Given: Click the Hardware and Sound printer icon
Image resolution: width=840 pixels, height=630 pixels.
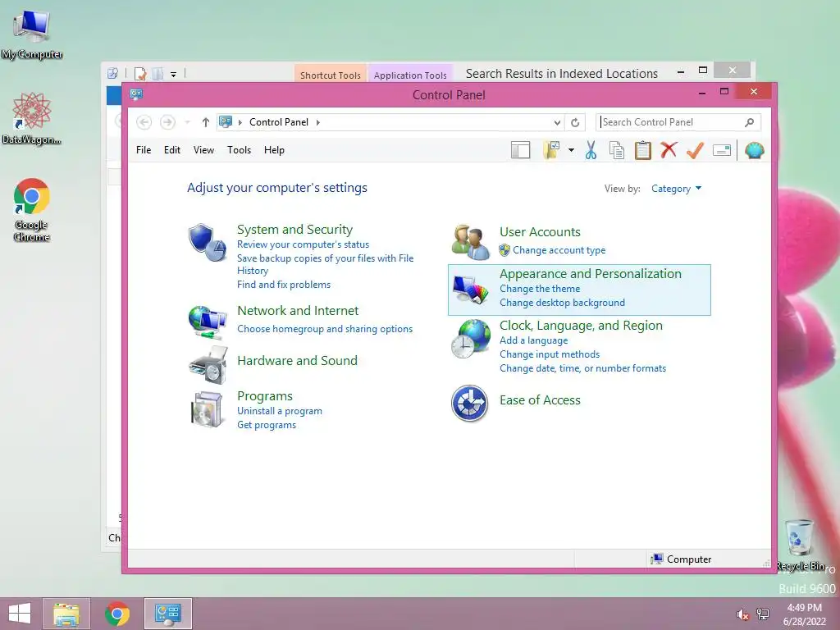Looking at the screenshot, I should coord(208,365).
